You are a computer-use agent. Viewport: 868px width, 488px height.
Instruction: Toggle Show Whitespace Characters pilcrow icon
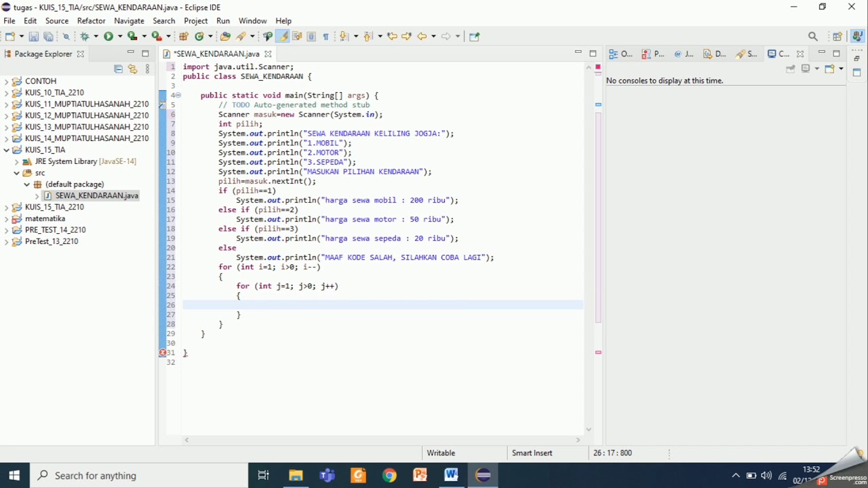tap(325, 37)
